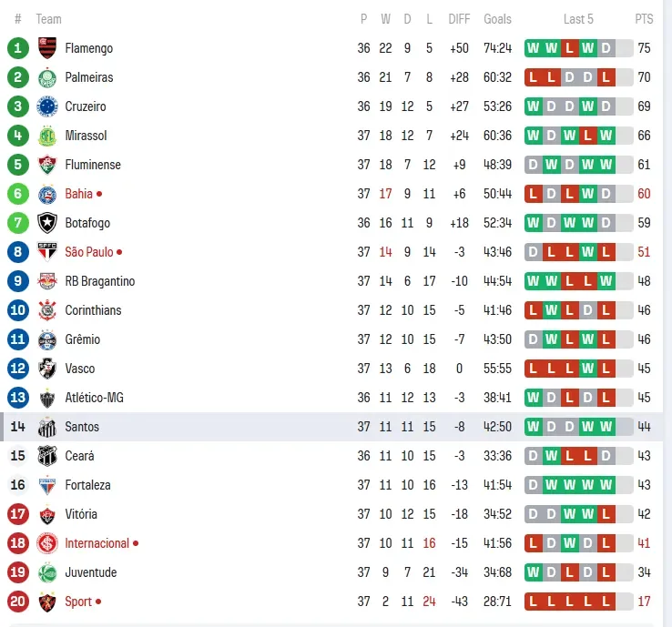The image size is (672, 627).
Task: Click the Flamengo club crest icon
Action: tap(47, 48)
